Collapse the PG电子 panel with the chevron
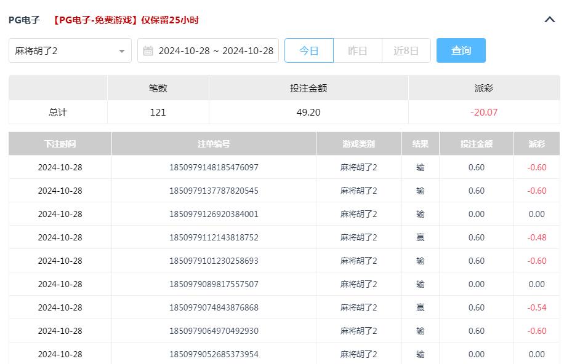 pyautogui.click(x=550, y=19)
